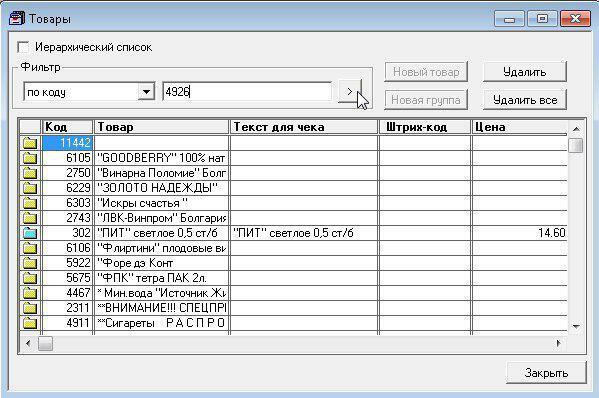Screen dimensions: 599x398
Task: Close the Товары window with X
Action: (575, 18)
